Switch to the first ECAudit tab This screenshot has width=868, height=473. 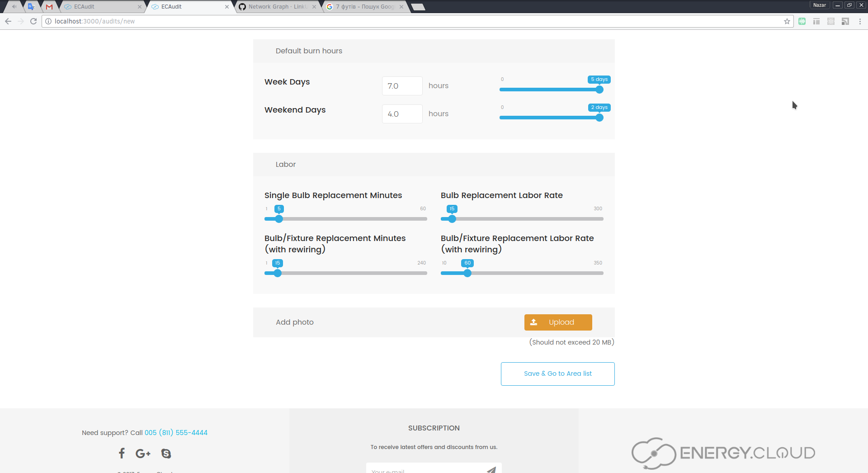pos(102,7)
